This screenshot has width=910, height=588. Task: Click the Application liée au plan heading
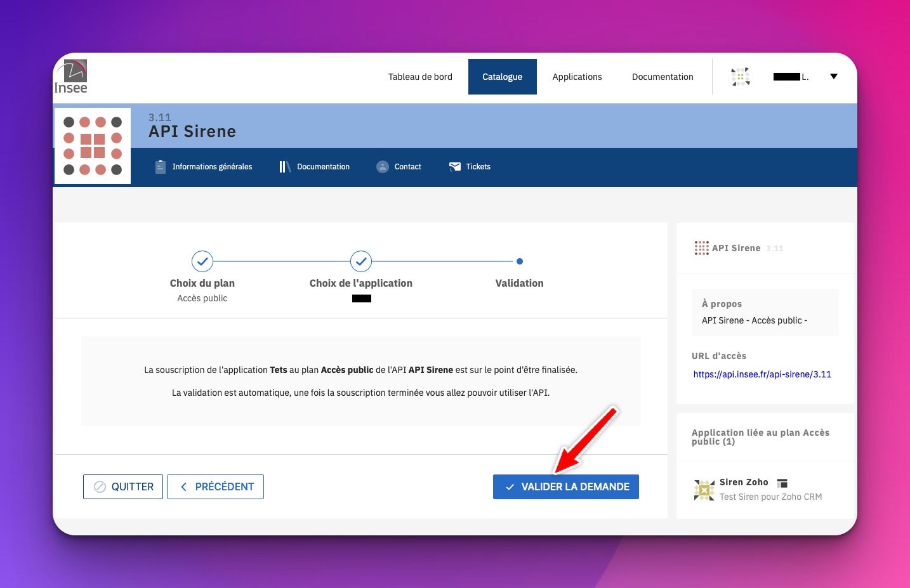(x=760, y=437)
